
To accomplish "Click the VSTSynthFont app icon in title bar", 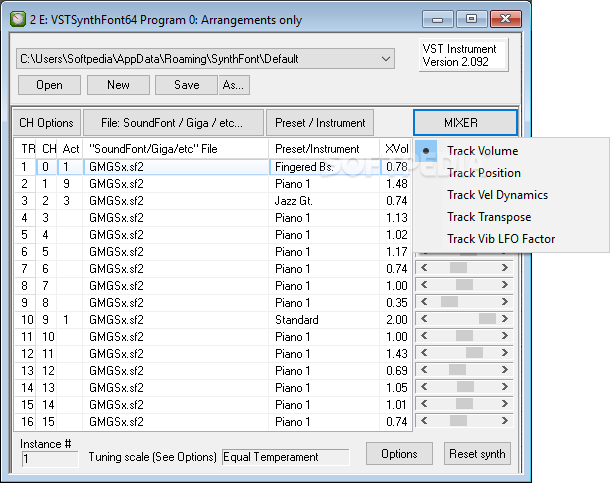I will [x=18, y=19].
